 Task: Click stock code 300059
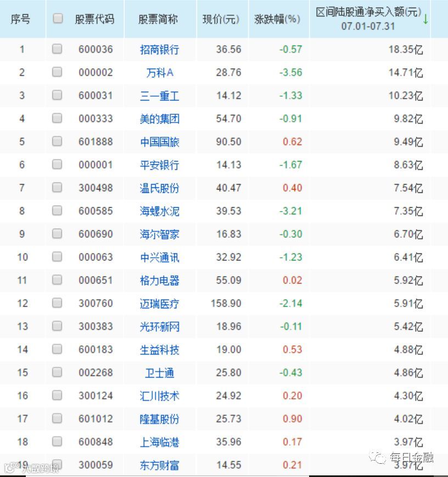[x=96, y=465]
